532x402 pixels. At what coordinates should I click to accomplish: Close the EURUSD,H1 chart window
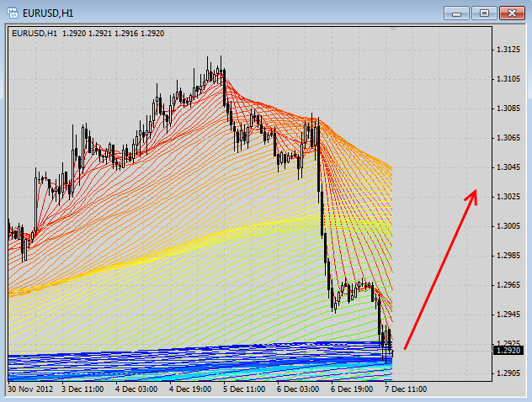[x=512, y=13]
